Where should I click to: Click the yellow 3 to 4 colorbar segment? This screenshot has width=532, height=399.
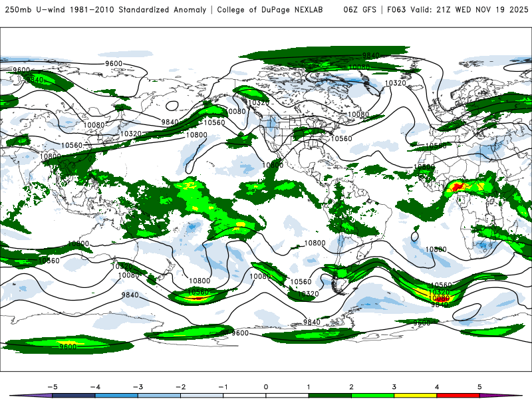tap(415, 396)
